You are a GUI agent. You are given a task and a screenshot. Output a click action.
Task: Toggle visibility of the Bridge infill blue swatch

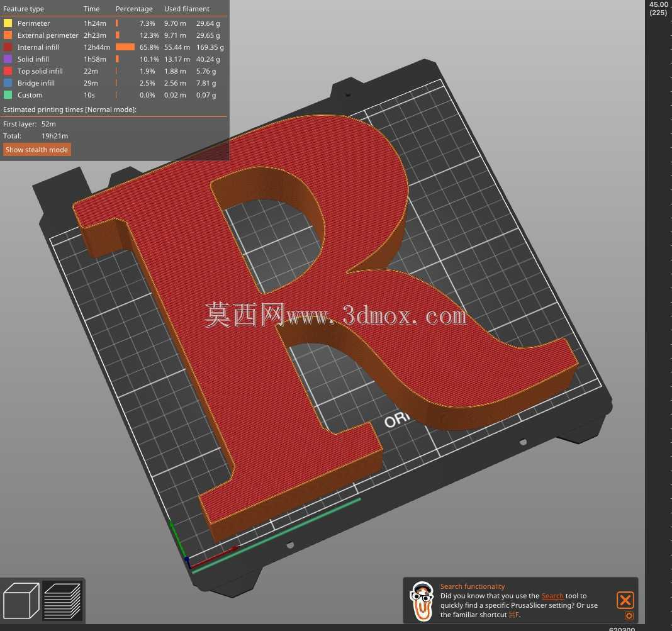[x=8, y=83]
